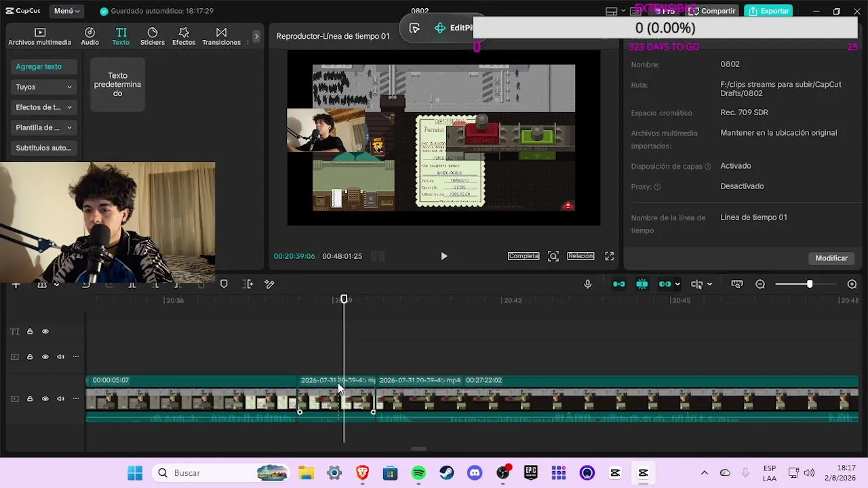
Task: Open Spotify from the taskbar
Action: [x=418, y=473]
